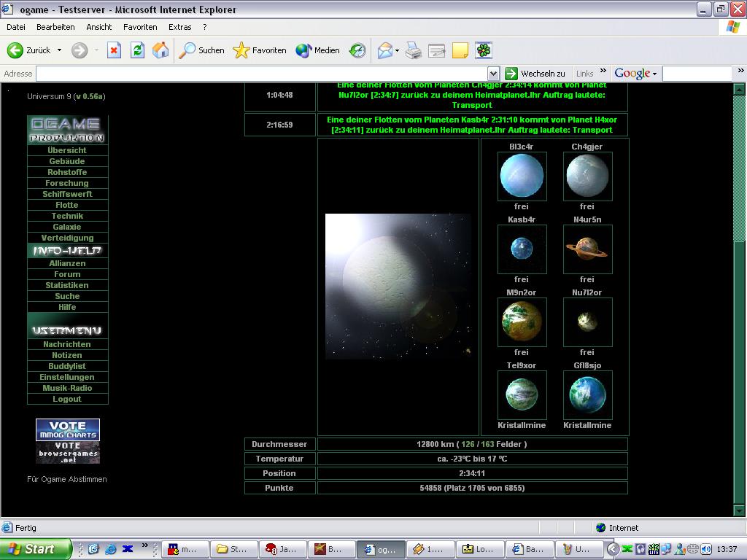Open the Back button history dropdown arrow
Viewport: 747px width, 560px height.
pos(60,50)
